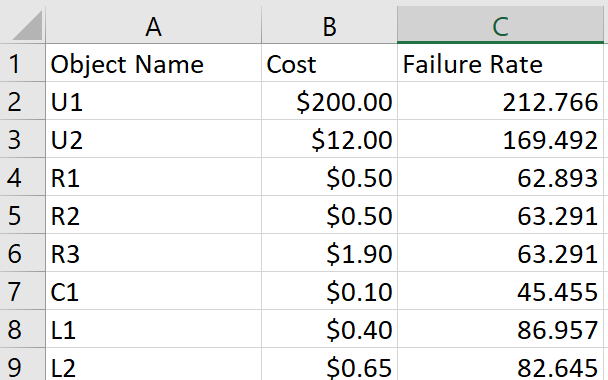Click the Select All corner triangle
The width and height of the screenshot is (608, 380).
26,26
